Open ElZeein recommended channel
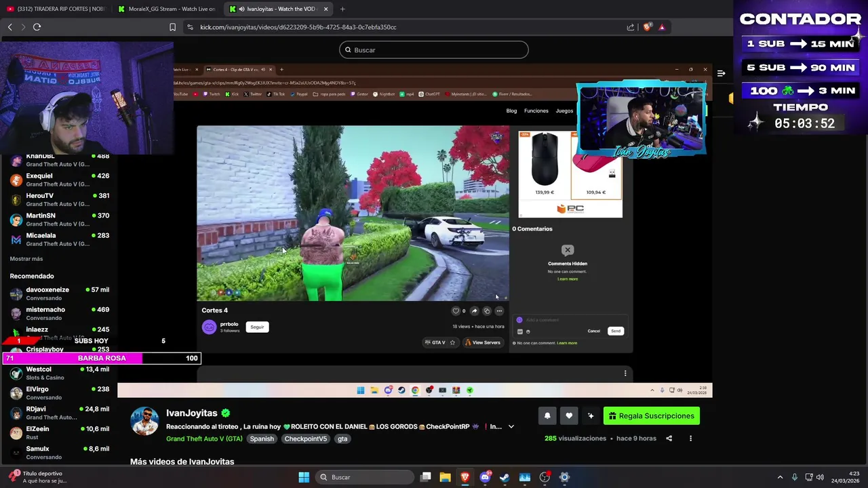The width and height of the screenshot is (868, 488). (60, 432)
